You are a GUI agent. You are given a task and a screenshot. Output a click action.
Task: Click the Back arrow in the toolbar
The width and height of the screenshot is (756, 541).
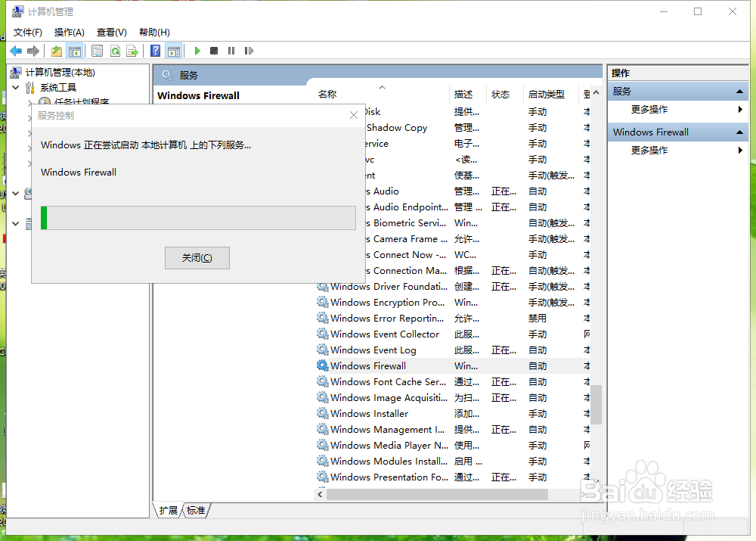tap(16, 51)
